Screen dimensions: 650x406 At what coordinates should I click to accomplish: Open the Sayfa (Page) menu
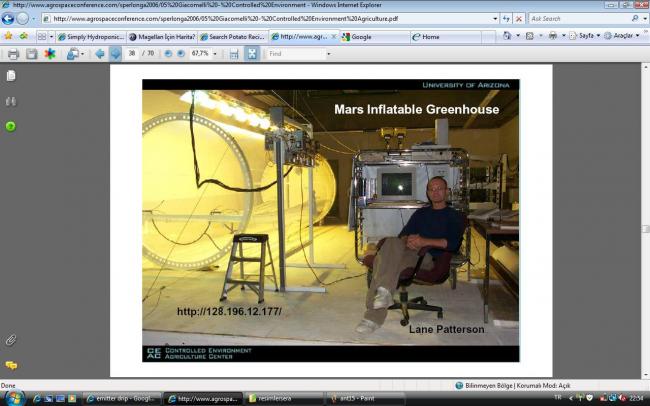pyautogui.click(x=585, y=36)
